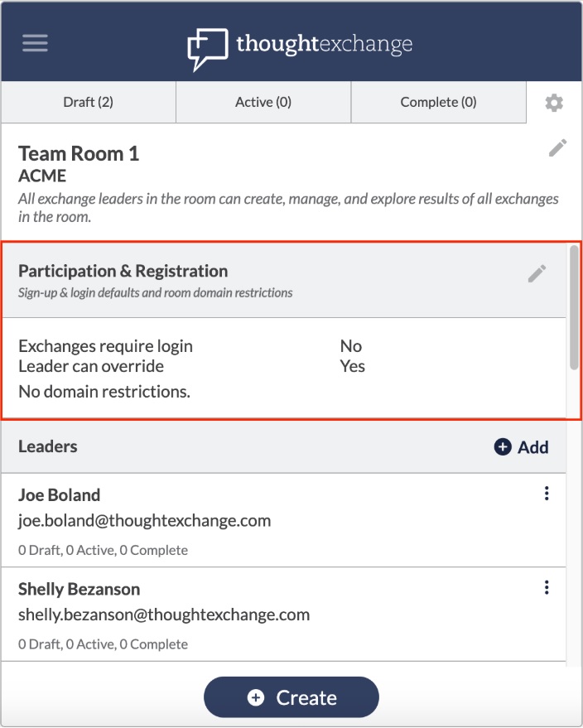Click the Sign-up & login defaults subtitle
This screenshot has height=728, width=583.
coord(156,293)
